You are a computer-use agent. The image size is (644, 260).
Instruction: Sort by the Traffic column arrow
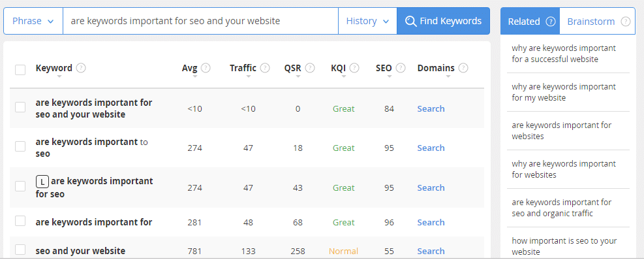click(x=248, y=76)
